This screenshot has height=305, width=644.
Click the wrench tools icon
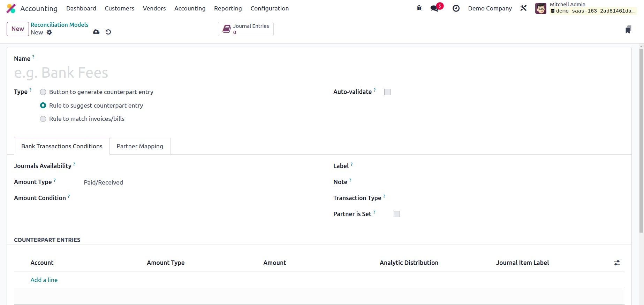click(523, 8)
